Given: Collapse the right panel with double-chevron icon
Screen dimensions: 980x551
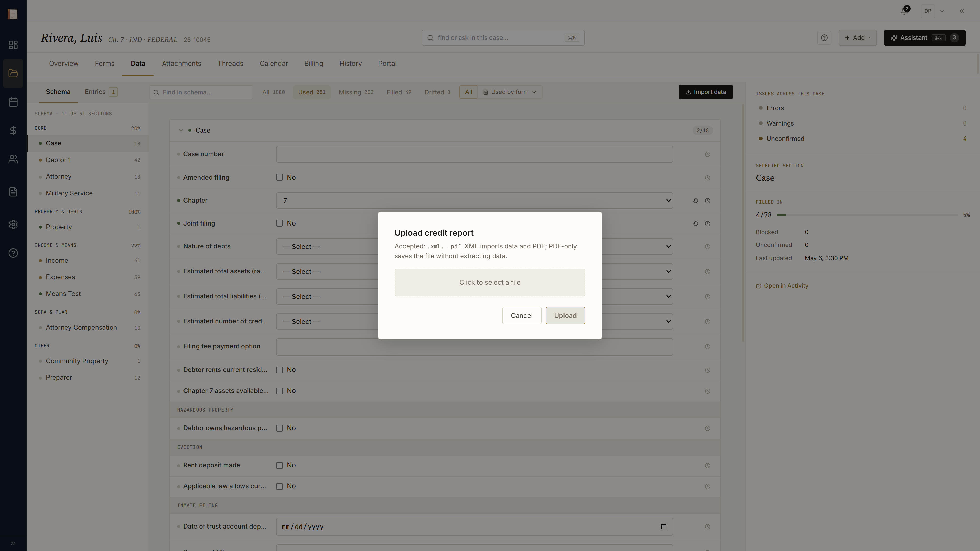Looking at the screenshot, I should pos(961,11).
